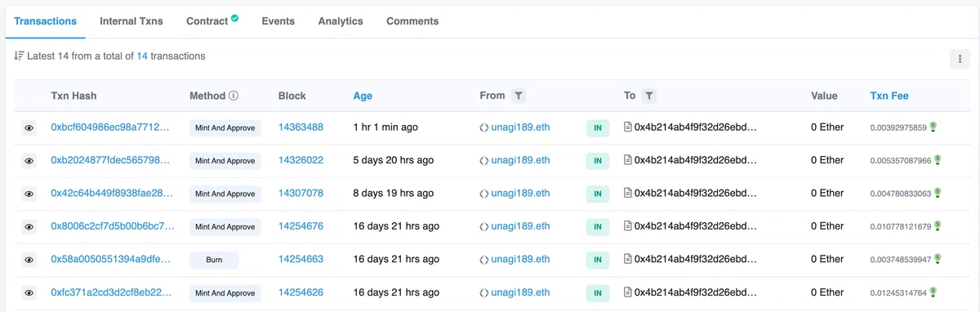Click gas icon next to fee 0.010778121679

[x=938, y=225]
